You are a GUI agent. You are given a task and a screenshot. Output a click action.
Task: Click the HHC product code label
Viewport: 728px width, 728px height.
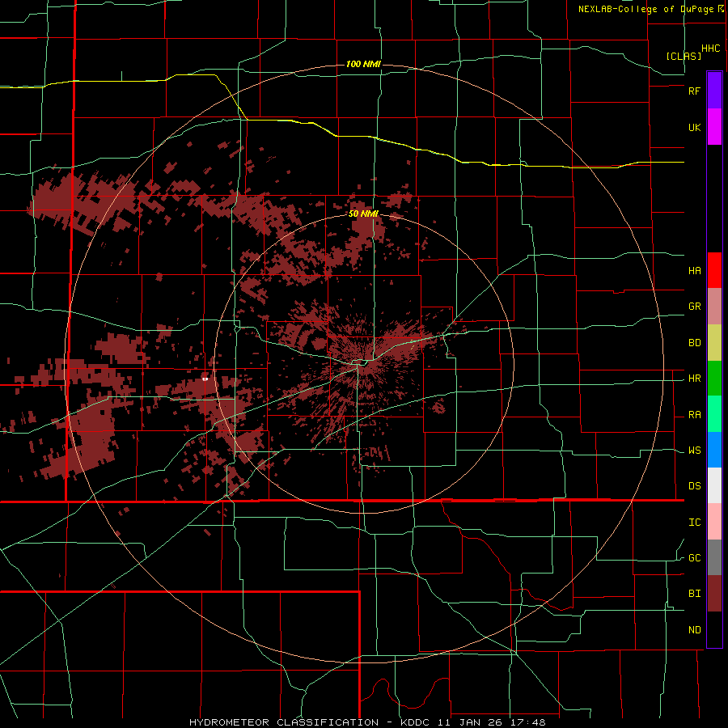click(x=711, y=49)
